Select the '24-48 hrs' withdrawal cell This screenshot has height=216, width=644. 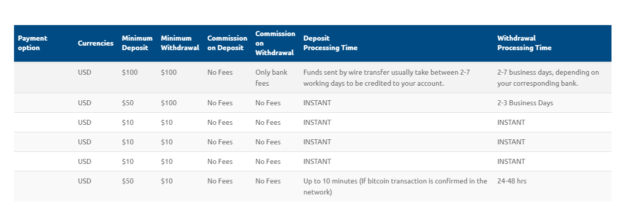512,181
